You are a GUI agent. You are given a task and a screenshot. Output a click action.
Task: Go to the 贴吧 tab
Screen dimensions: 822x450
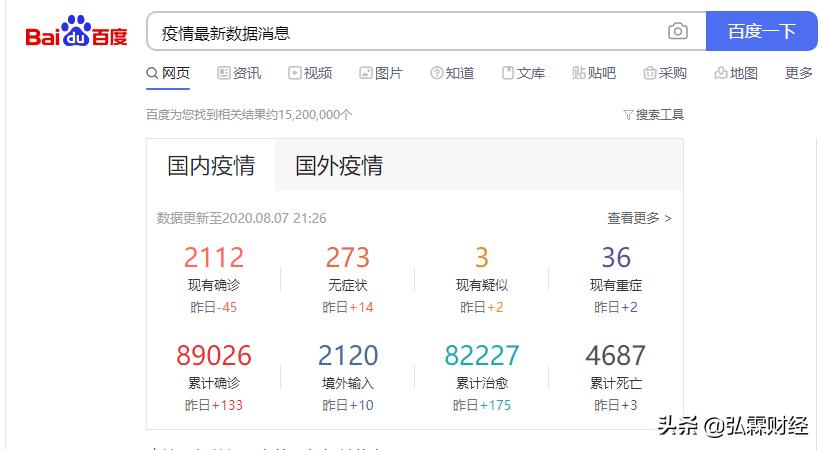(594, 73)
